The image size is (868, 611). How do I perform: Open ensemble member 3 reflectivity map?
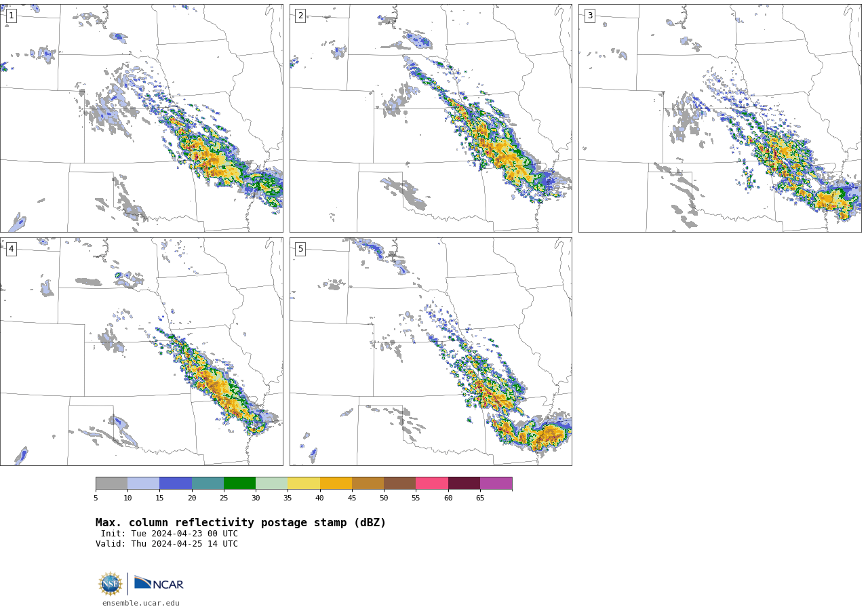point(719,118)
